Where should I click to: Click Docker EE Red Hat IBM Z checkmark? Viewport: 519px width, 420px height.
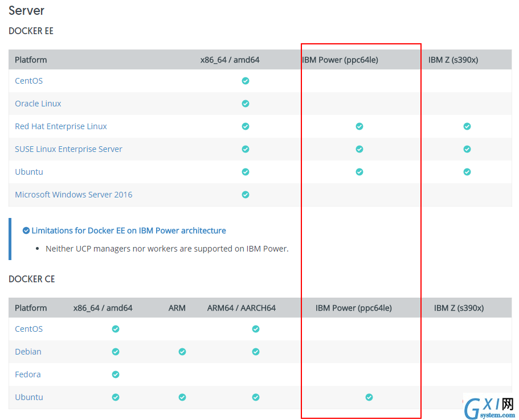pyautogui.click(x=467, y=126)
